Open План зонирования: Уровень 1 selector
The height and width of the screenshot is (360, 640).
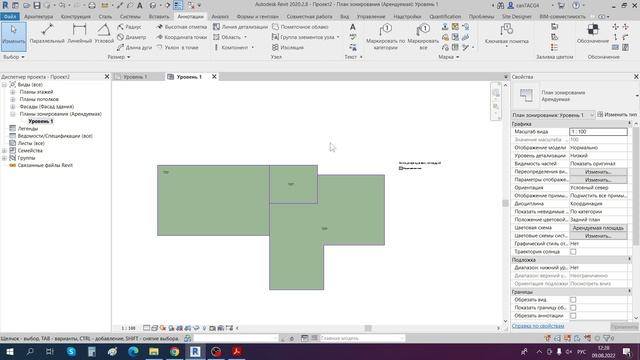[553, 115]
